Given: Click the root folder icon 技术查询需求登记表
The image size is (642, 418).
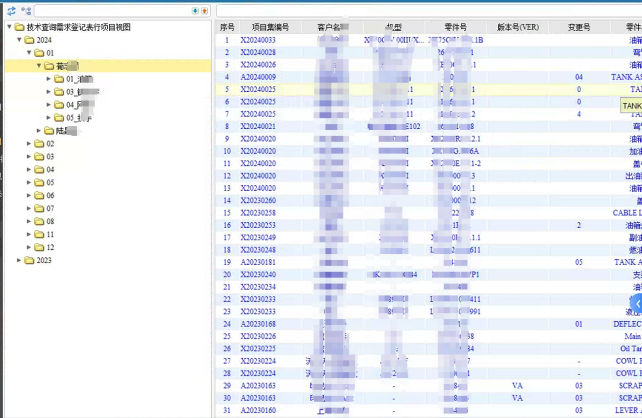Looking at the screenshot, I should click(19, 27).
